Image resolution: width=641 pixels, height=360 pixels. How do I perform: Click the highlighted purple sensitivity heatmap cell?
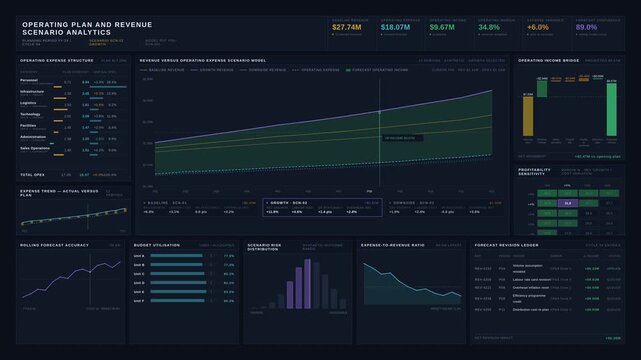tap(568, 203)
